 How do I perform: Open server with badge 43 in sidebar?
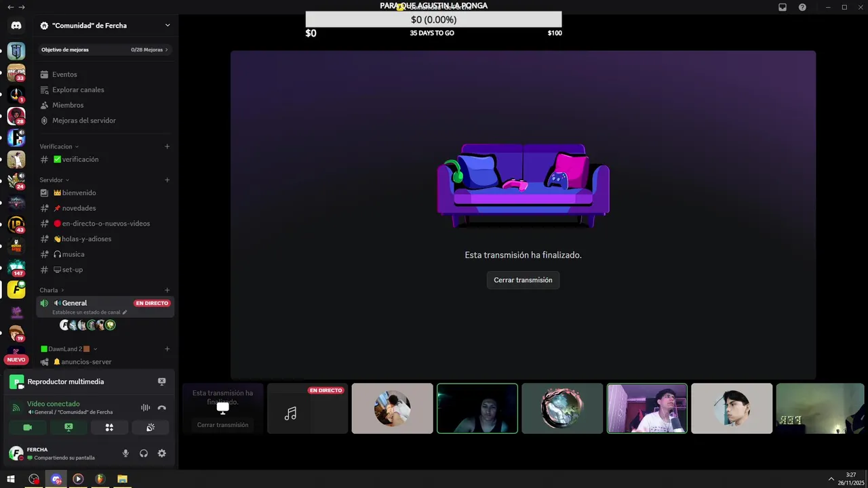coord(16,224)
